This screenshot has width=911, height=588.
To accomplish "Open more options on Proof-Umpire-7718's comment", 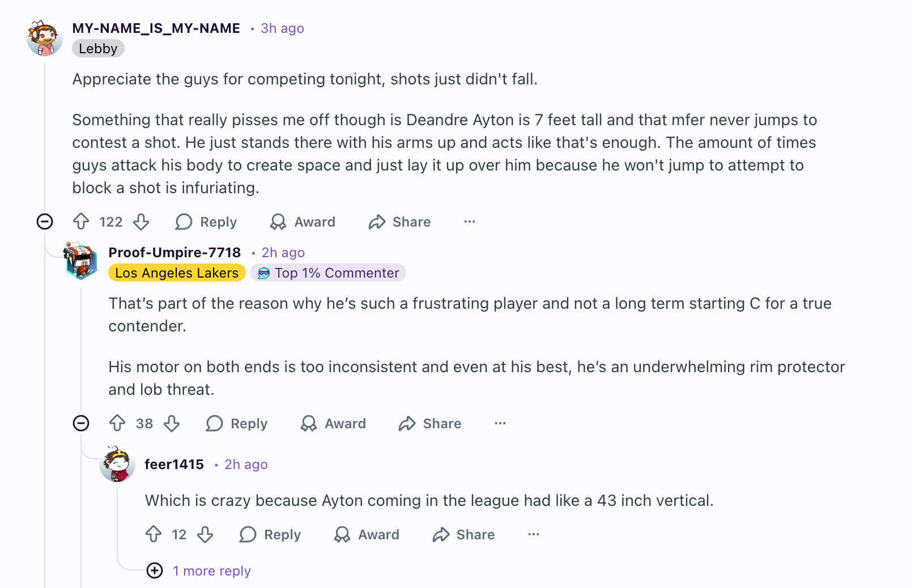I will click(500, 423).
